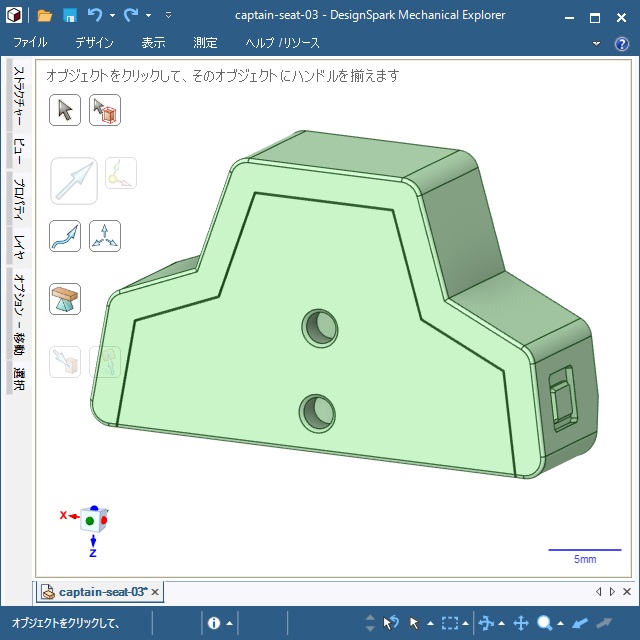Select the arrow selection tool guide
The width and height of the screenshot is (640, 640).
(65, 110)
